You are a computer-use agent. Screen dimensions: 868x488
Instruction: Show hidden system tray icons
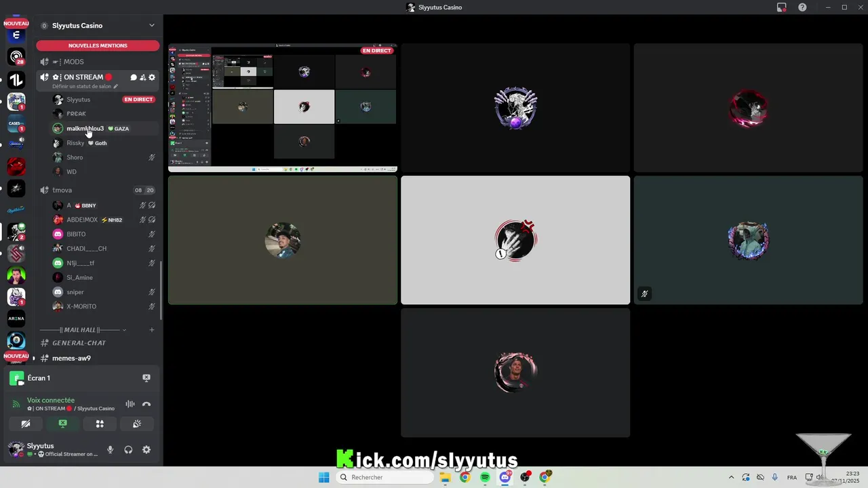(731, 477)
